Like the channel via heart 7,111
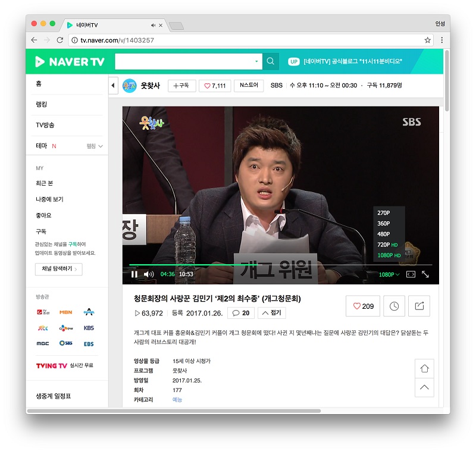Image resolution: width=476 pixels, height=451 pixels. (x=215, y=86)
